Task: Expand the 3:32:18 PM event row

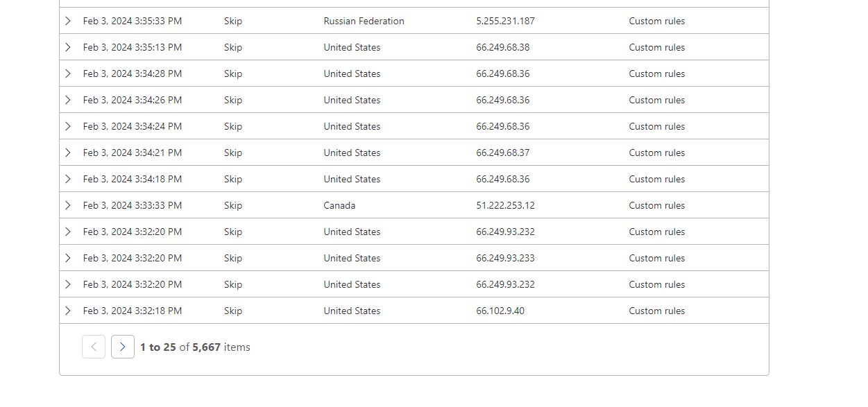Action: click(68, 311)
